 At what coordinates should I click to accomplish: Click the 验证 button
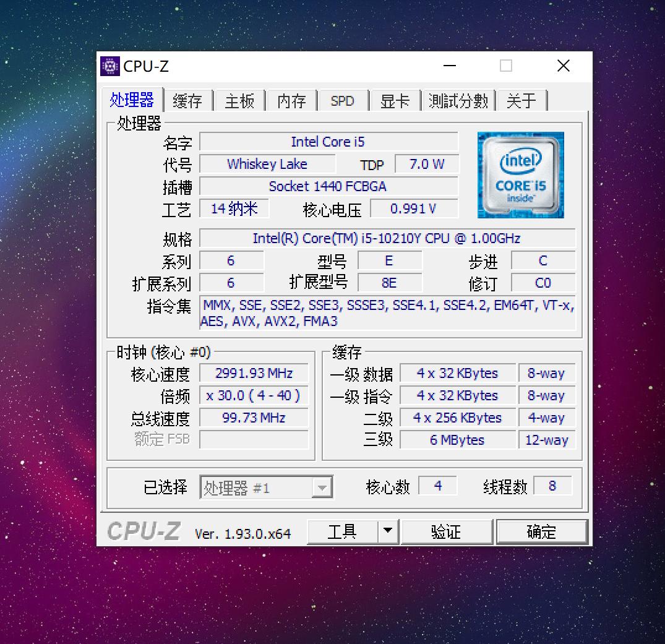pyautogui.click(x=447, y=531)
